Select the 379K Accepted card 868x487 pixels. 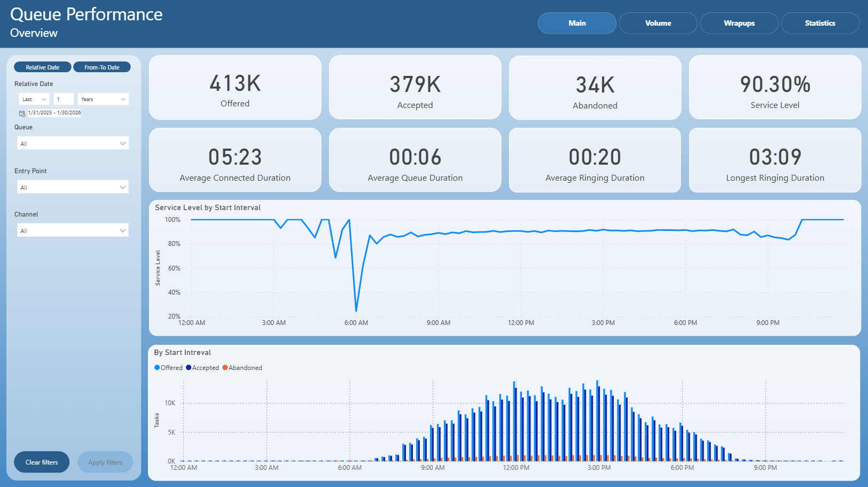(x=415, y=88)
